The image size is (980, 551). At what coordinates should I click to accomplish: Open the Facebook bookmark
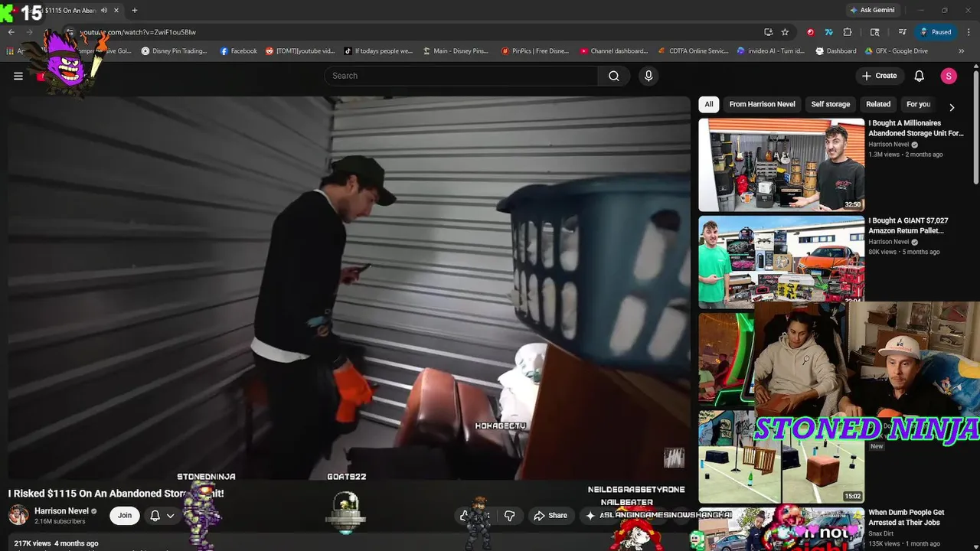[x=239, y=51]
